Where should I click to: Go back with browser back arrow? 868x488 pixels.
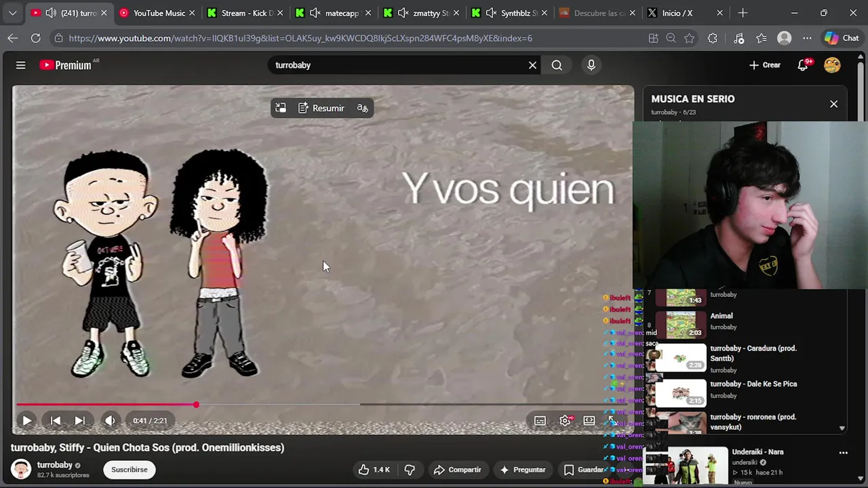click(x=12, y=39)
